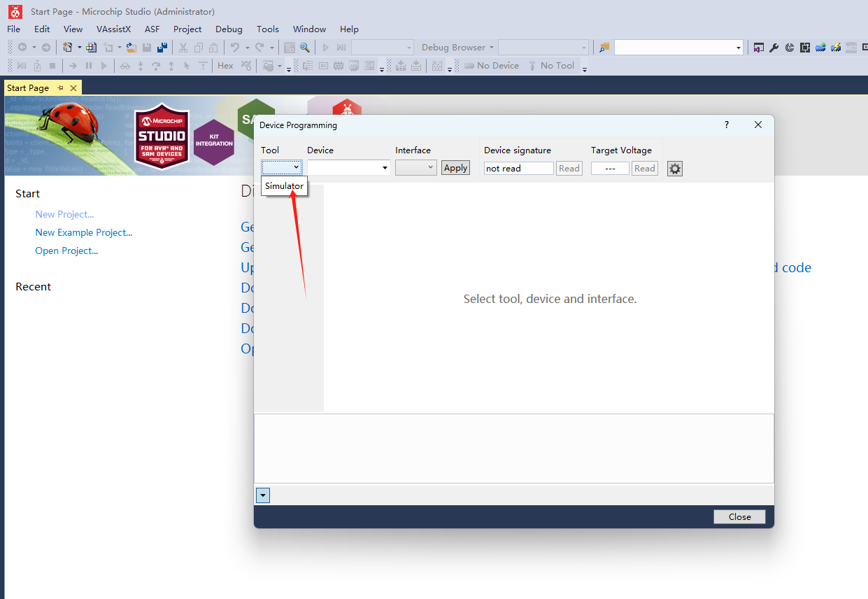Toggle Hex display in debug toolbar
Screen dimensions: 868x599
[x=225, y=66]
